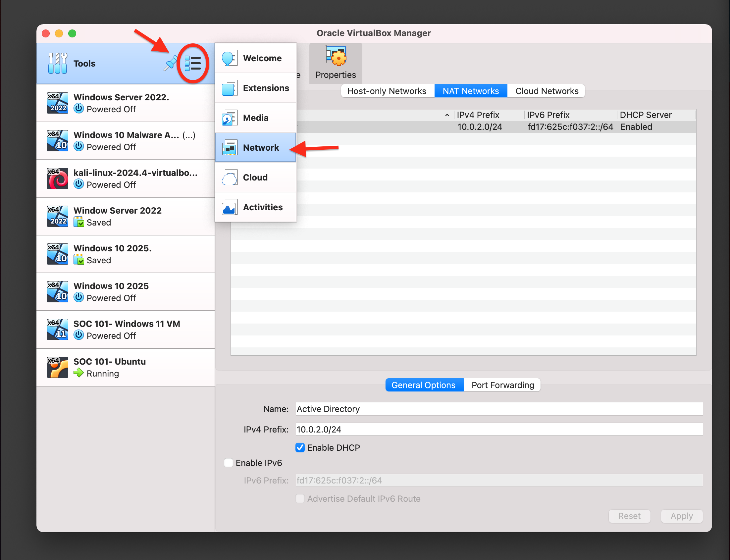Image resolution: width=730 pixels, height=560 pixels.
Task: Click the Apply button
Action: tap(682, 516)
